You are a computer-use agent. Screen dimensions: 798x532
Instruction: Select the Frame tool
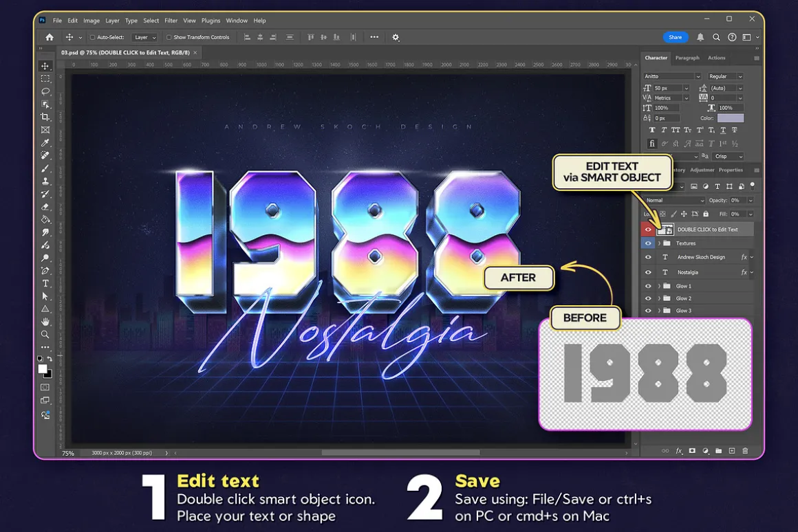pos(45,130)
